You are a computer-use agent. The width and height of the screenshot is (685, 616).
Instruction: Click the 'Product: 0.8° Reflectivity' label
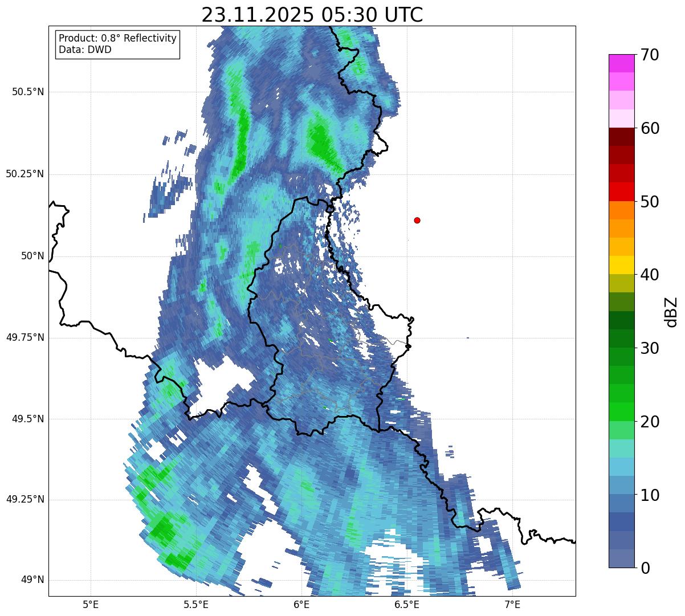click(x=118, y=38)
